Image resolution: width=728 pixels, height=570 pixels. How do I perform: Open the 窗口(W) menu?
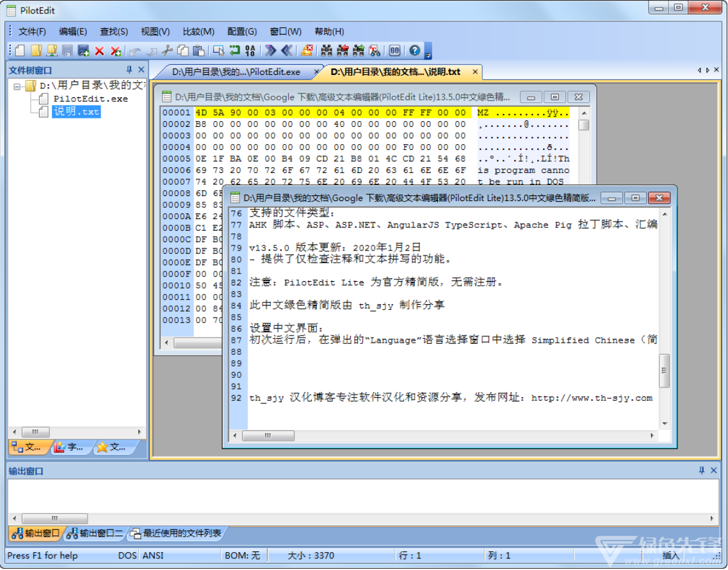(286, 31)
